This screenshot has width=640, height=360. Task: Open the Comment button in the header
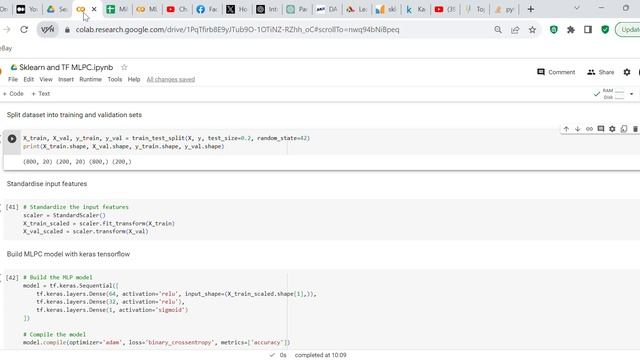pyautogui.click(x=556, y=72)
